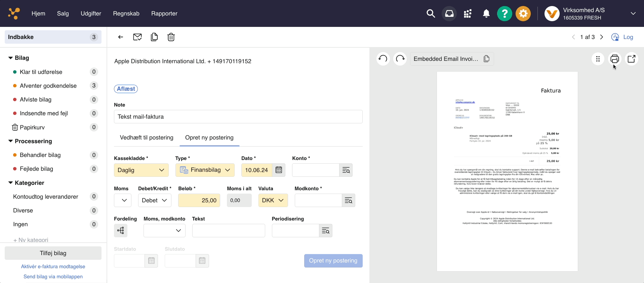This screenshot has width=644, height=283.
Task: Collapse the Kategorier section
Action: pyautogui.click(x=11, y=183)
